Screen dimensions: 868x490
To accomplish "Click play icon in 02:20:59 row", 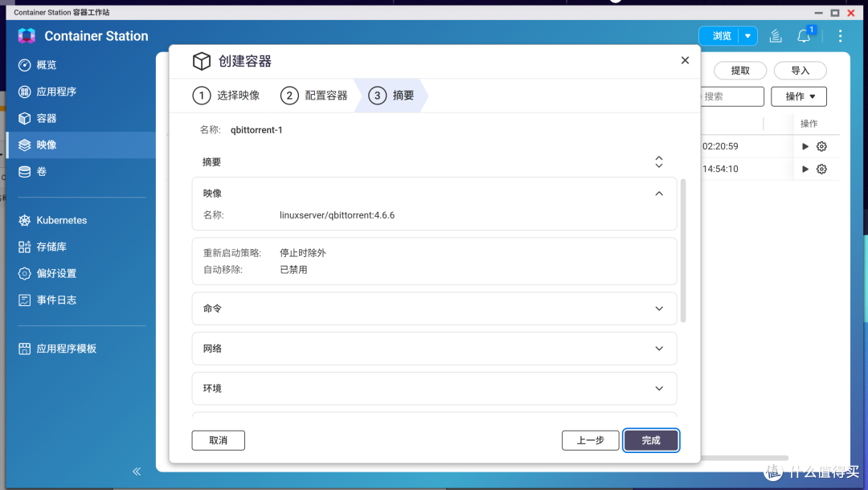I will [805, 146].
